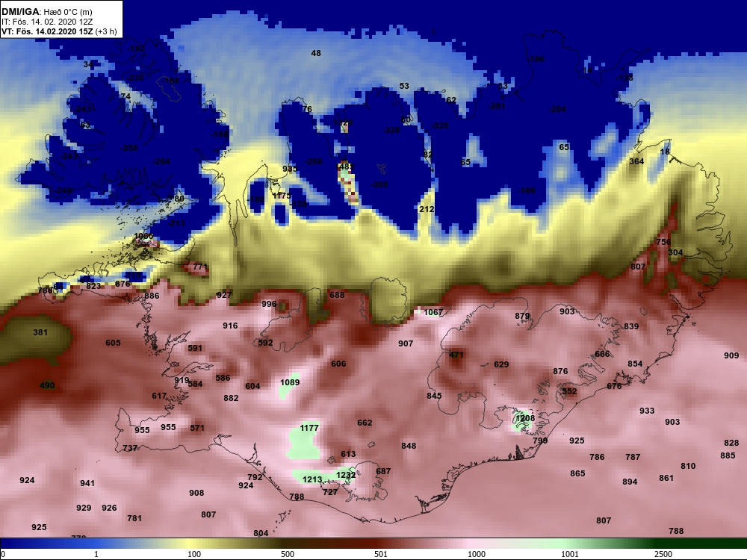Click the map value 1067
The image size is (747, 560).
(x=433, y=312)
